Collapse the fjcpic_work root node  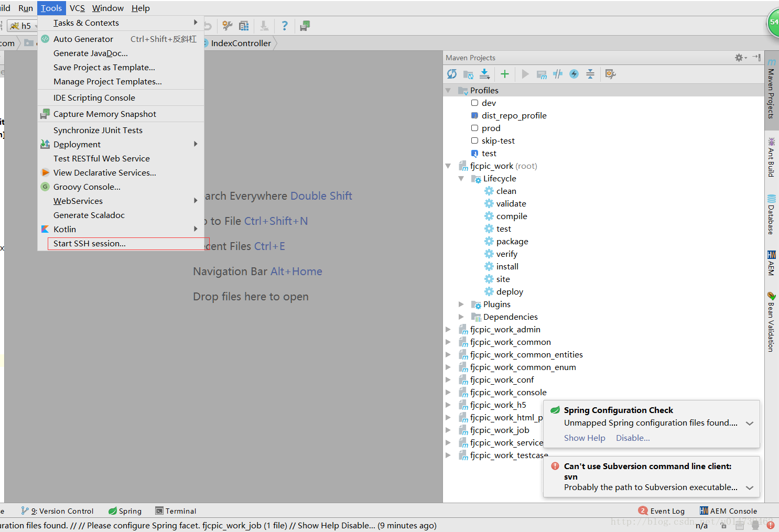(448, 166)
